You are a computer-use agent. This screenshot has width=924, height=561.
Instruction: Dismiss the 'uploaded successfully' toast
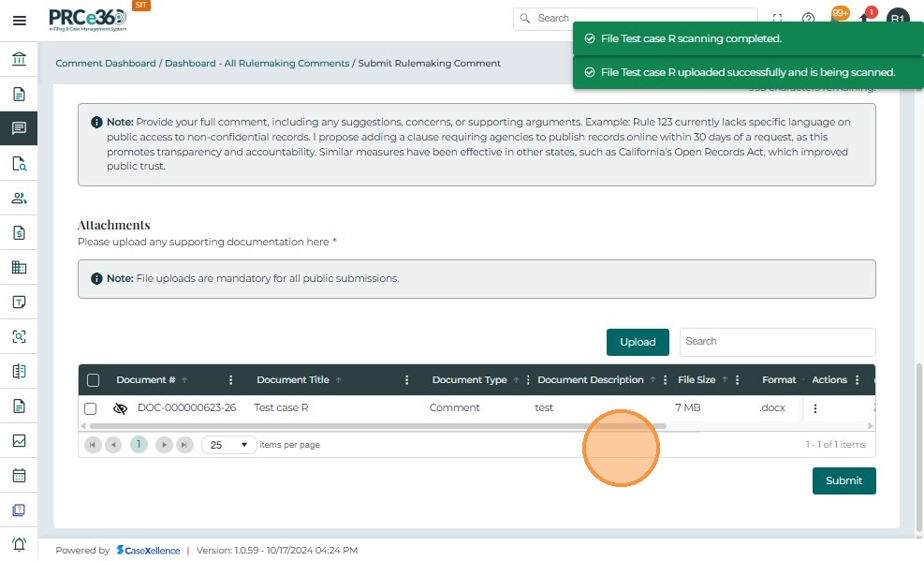pos(748,72)
